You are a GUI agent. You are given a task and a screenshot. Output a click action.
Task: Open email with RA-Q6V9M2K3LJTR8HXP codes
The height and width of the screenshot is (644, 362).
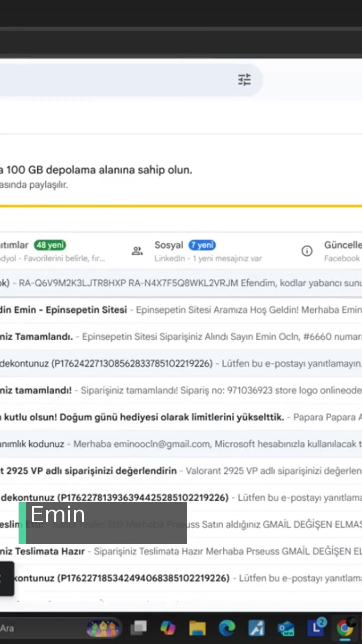point(181,283)
